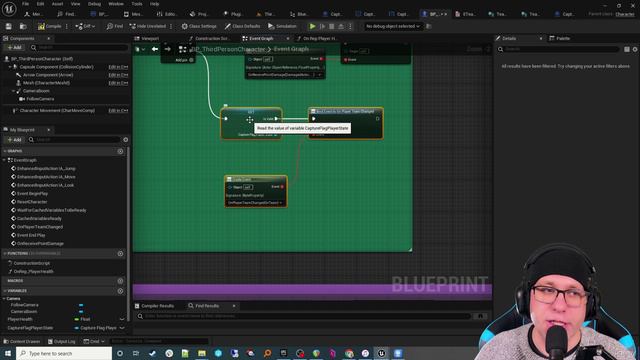
Task: Open the File menu
Action: (25, 4)
